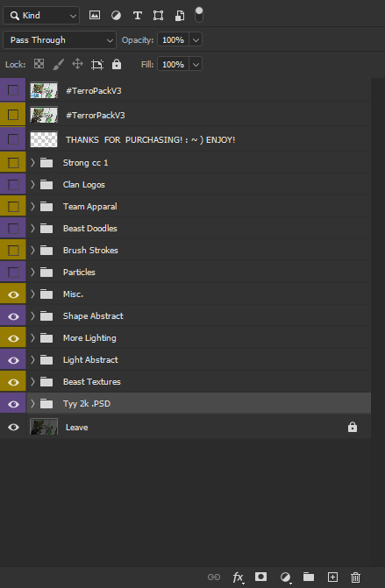Lock image pixels brush icon
This screenshot has width=385, height=588.
pyautogui.click(x=58, y=64)
